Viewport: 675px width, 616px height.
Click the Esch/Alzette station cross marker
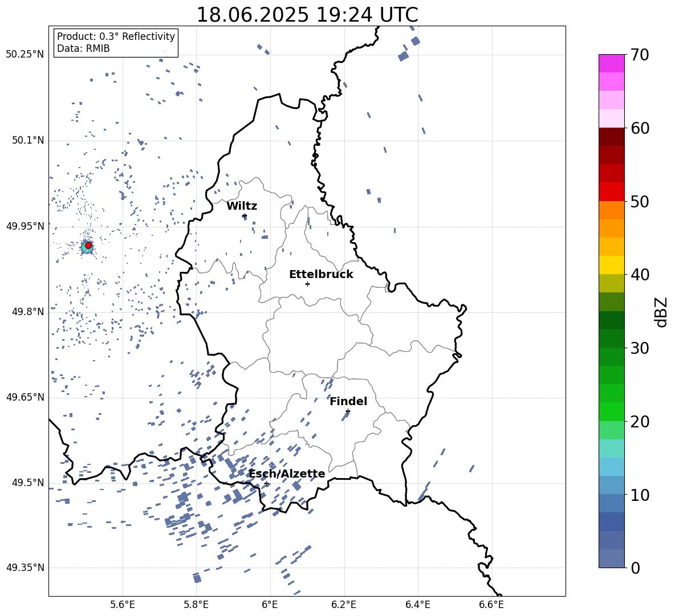[266, 483]
